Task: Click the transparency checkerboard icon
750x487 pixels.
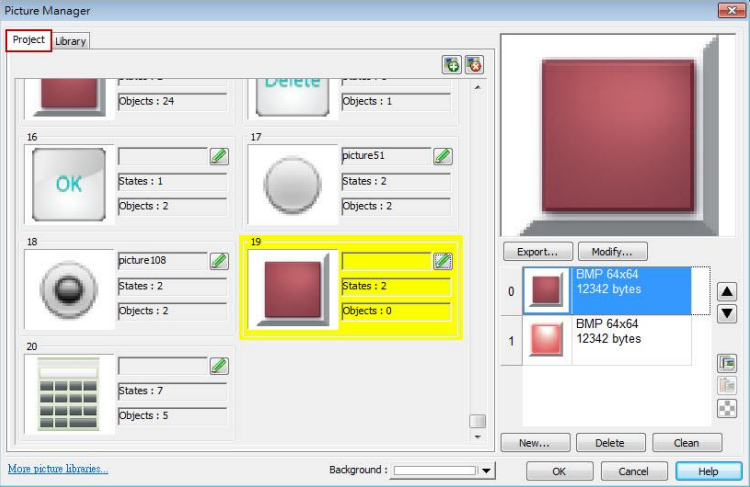Action: 727,409
